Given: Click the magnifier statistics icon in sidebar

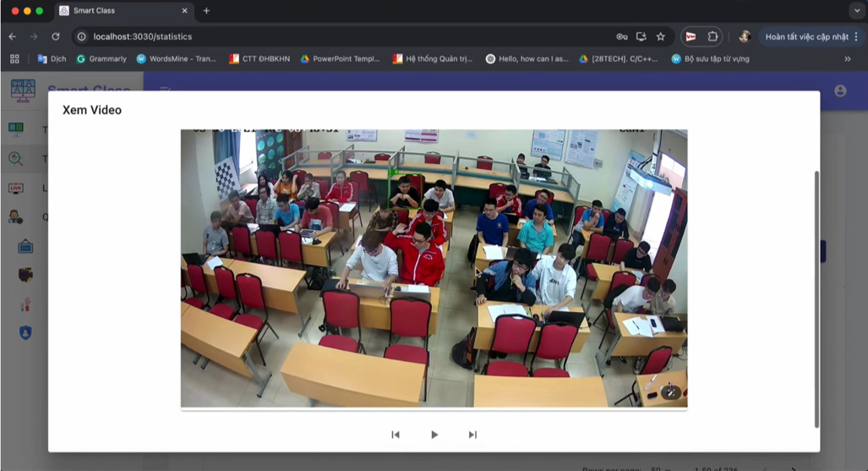Looking at the screenshot, I should [15, 159].
